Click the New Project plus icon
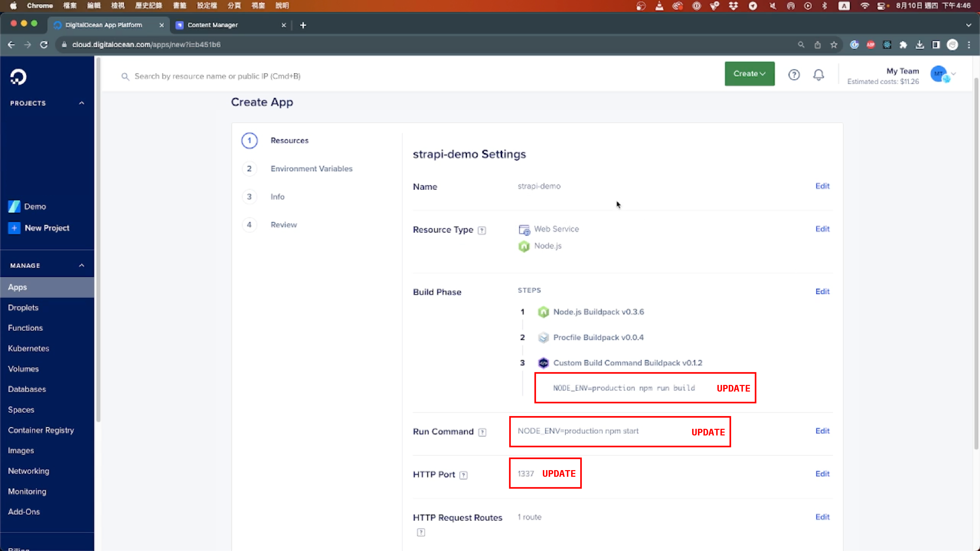Viewport: 980px width, 551px height. 14,228
